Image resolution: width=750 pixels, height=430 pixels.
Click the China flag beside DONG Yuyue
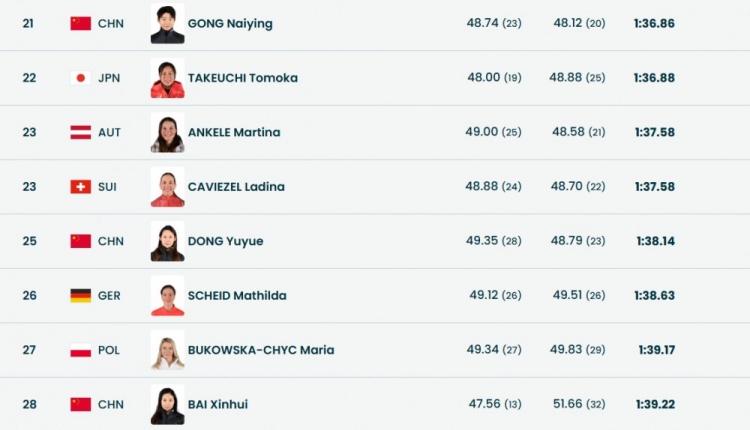click(x=80, y=241)
